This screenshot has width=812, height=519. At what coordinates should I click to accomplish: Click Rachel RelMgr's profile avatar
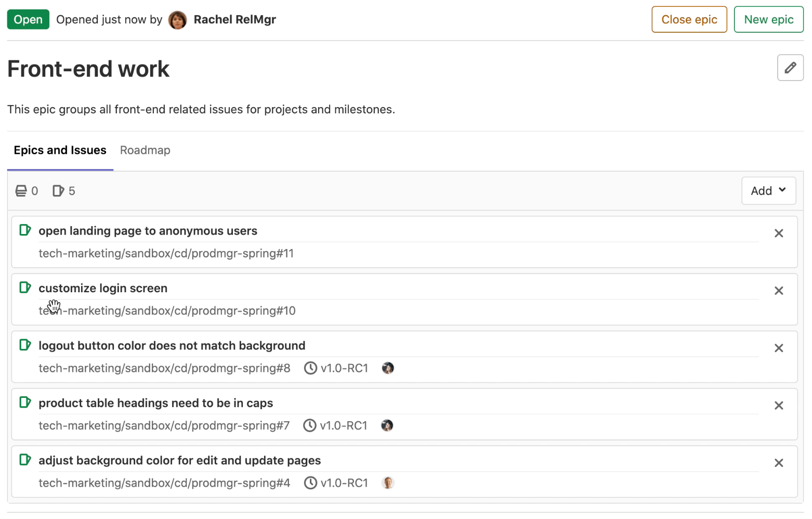click(x=177, y=19)
